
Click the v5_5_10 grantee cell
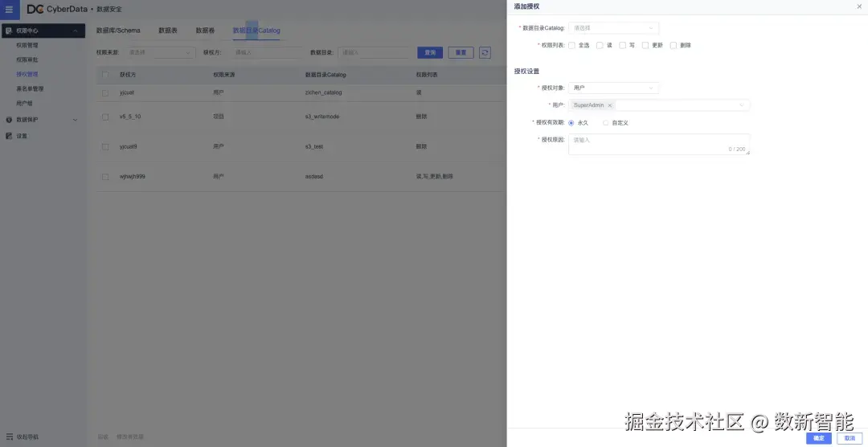tap(130, 117)
